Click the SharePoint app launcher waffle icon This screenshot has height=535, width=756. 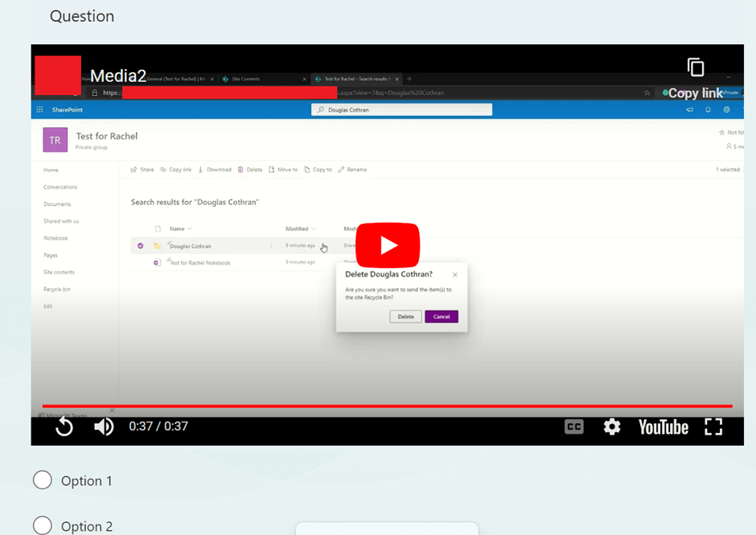coord(40,109)
